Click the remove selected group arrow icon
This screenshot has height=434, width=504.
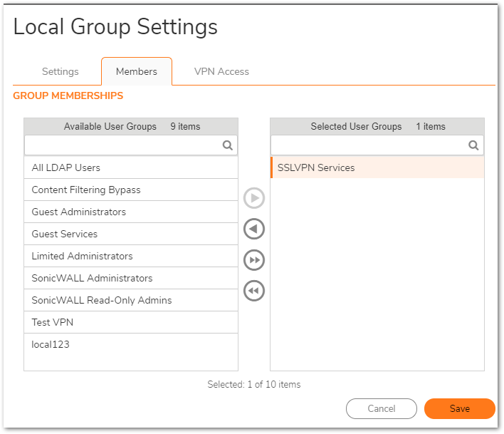(254, 229)
